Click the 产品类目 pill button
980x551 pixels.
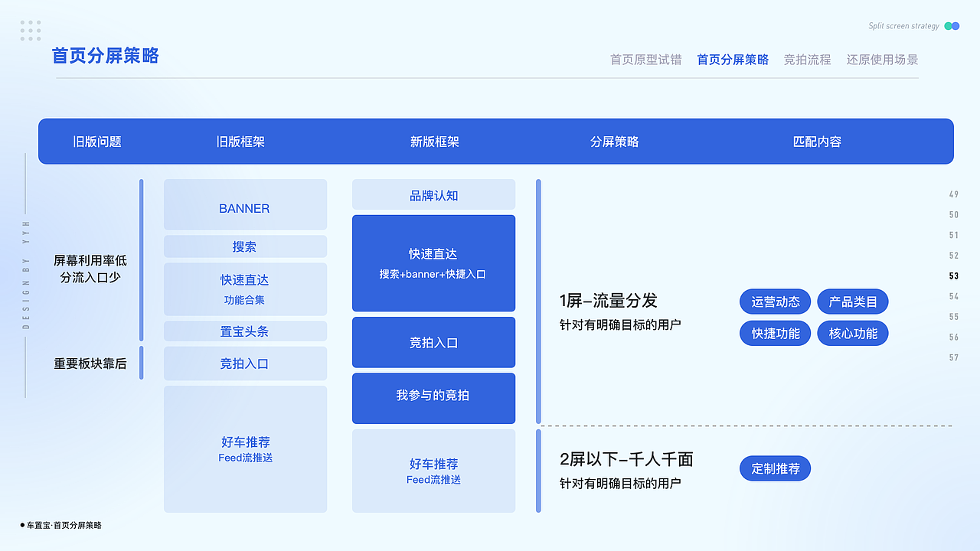click(852, 302)
